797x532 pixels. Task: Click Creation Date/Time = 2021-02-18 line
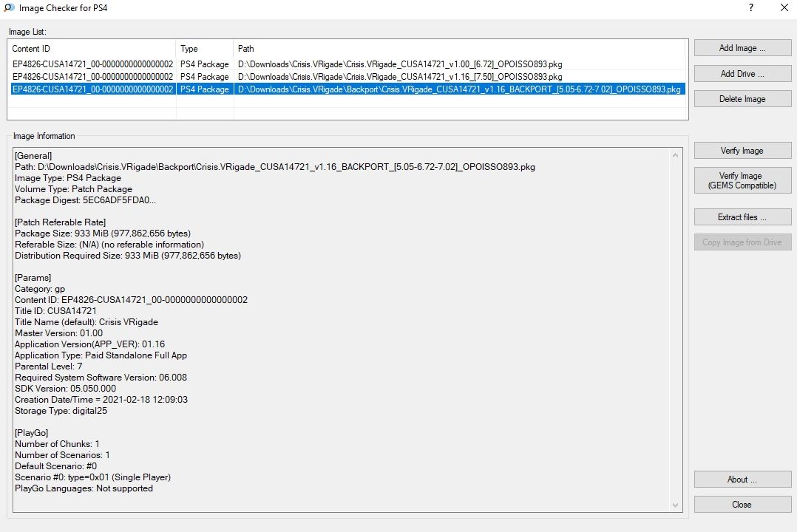101,400
